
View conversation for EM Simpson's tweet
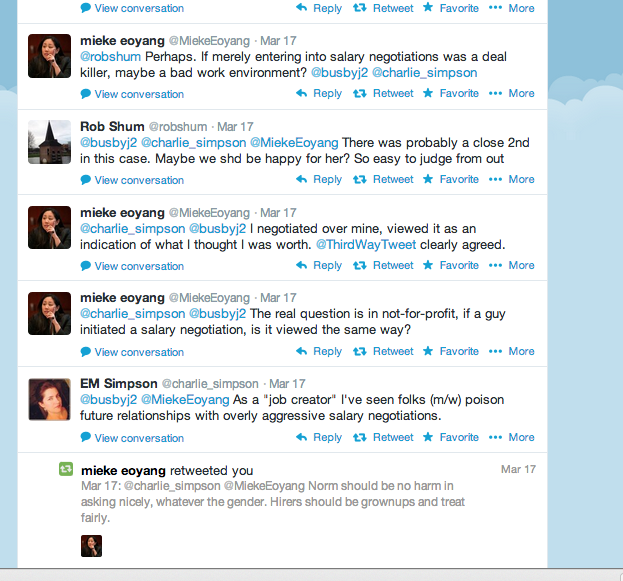[132, 438]
